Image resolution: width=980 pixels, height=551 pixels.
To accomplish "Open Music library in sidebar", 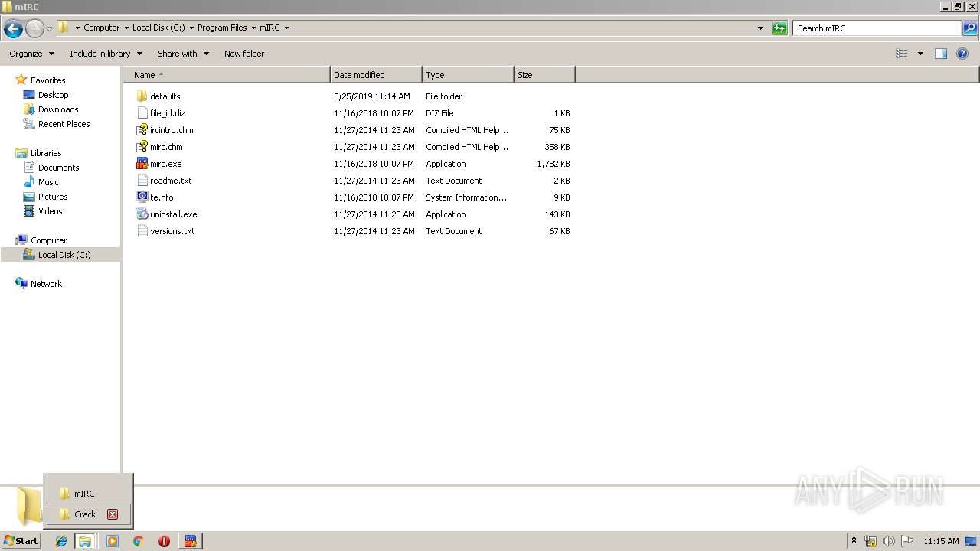I will point(48,182).
